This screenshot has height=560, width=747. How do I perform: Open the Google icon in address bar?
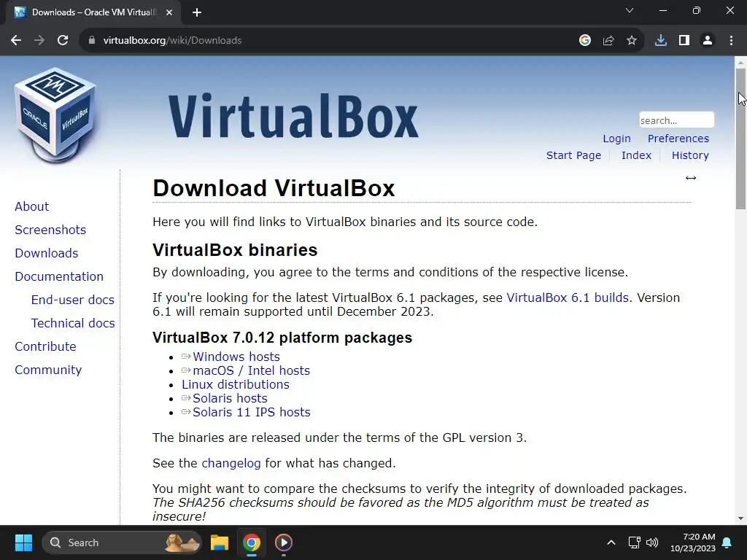coord(585,41)
